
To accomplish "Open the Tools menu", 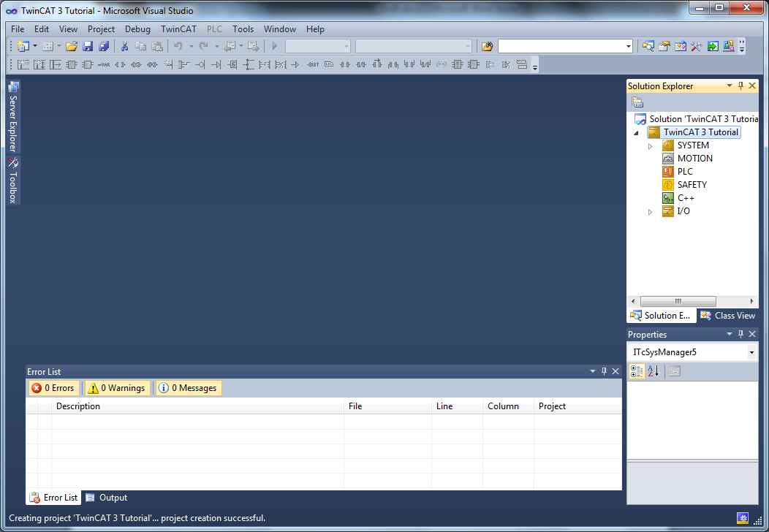I will [243, 29].
